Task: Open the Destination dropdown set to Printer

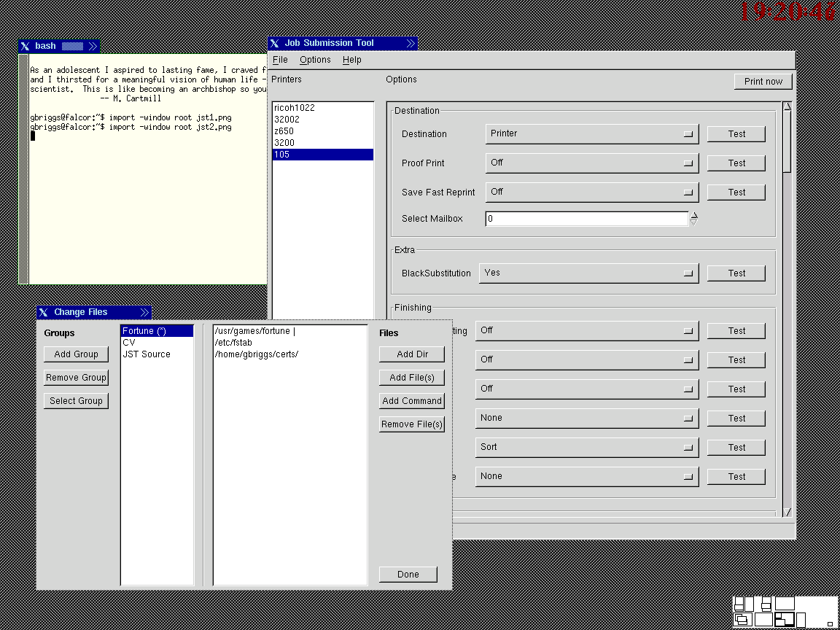Action: [x=591, y=133]
